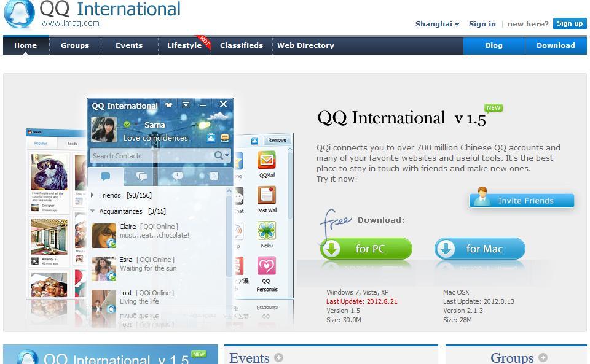Open the Events section heading

click(249, 357)
